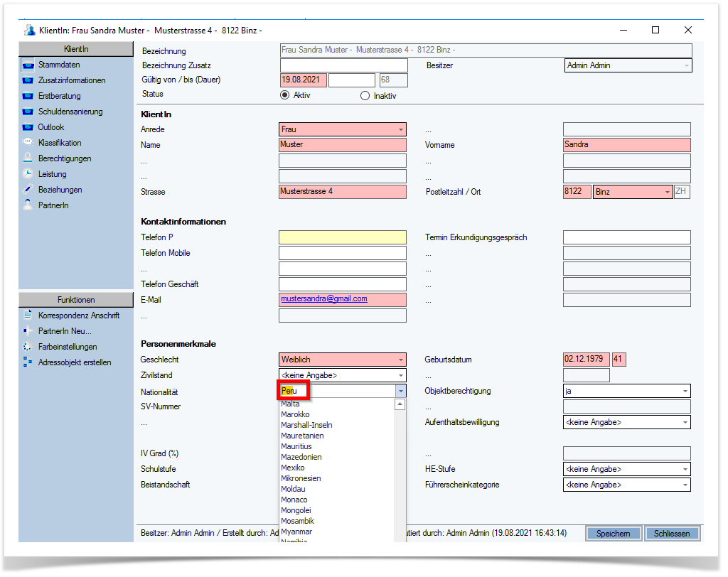728x577 pixels.
Task: Click the Strasse field with Musterstrasse 4
Action: [343, 192]
